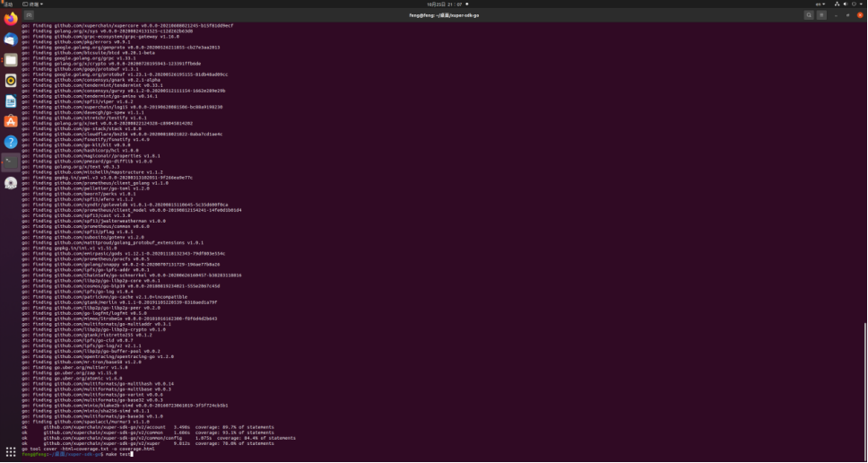
Task: Launch Thunderbird mail from the dock
Action: (x=10, y=39)
